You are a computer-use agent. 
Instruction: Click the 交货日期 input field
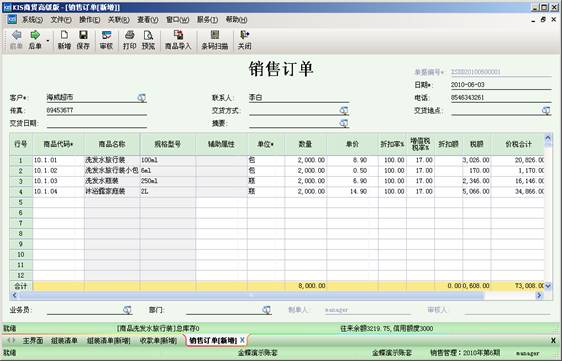point(97,123)
